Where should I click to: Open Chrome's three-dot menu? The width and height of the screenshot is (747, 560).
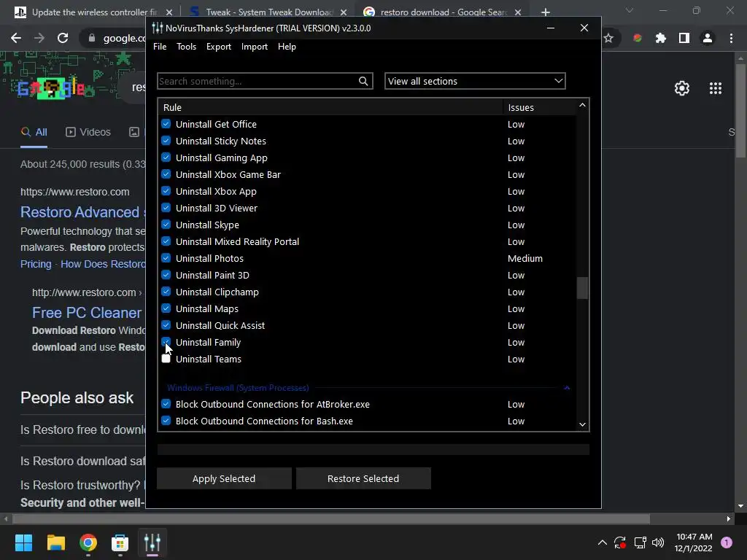click(731, 38)
